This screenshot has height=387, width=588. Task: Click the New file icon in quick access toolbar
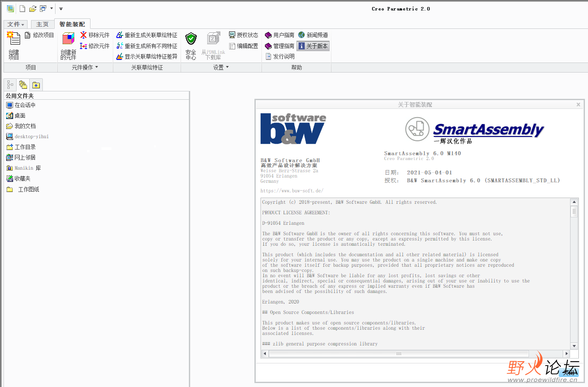point(22,8)
